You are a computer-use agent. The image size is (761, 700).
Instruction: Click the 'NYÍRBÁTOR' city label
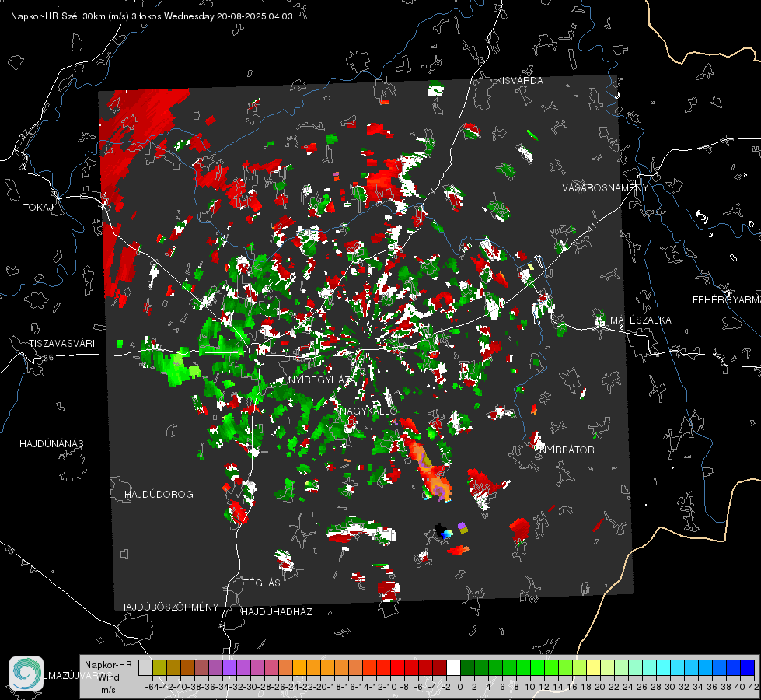pos(567,450)
